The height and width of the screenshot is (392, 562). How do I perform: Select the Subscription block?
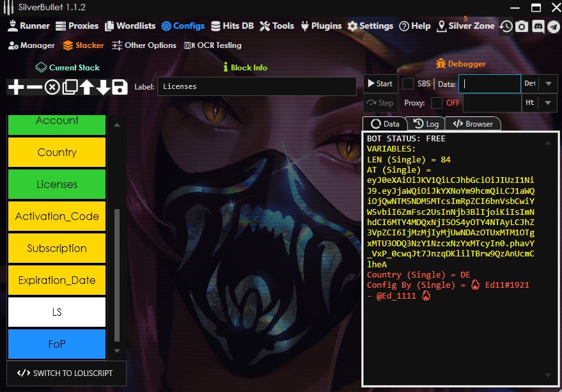(x=57, y=248)
